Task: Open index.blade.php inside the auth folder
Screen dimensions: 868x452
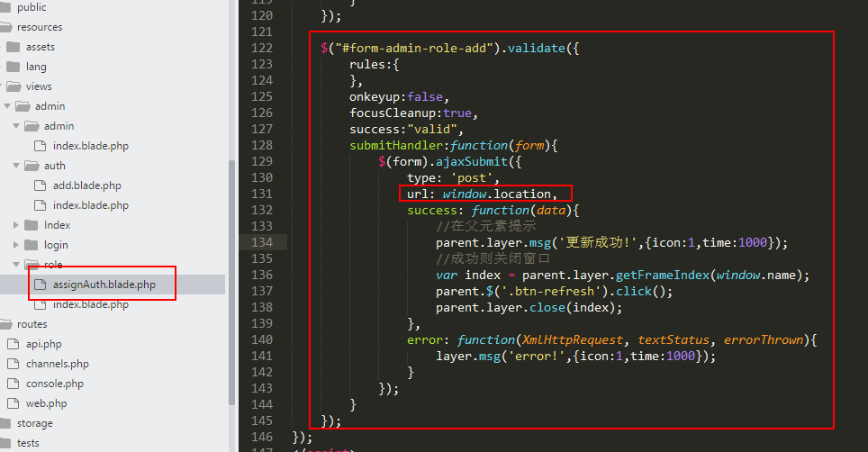Action: pos(90,205)
